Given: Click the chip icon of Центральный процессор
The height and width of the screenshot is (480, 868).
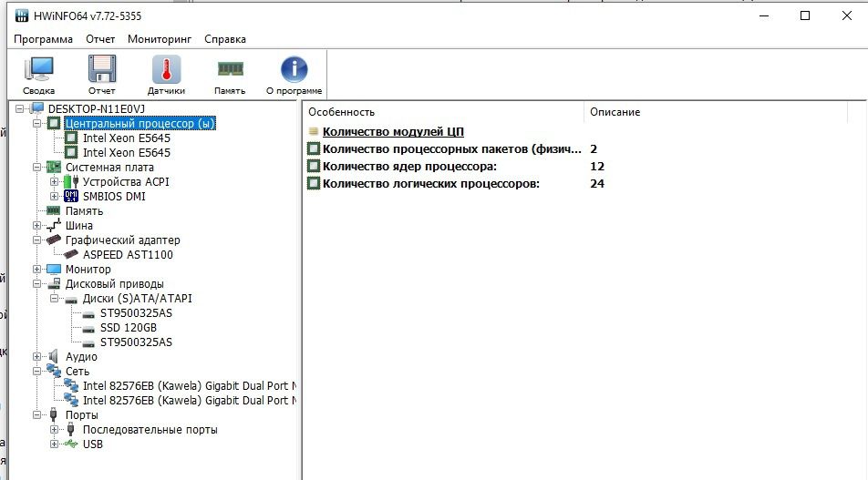Looking at the screenshot, I should pyautogui.click(x=54, y=123).
